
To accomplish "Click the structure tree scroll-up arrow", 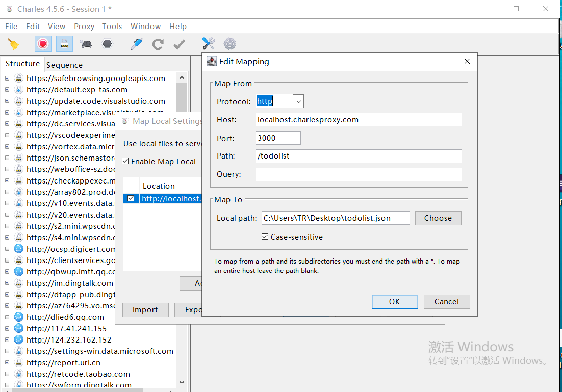I will click(182, 78).
